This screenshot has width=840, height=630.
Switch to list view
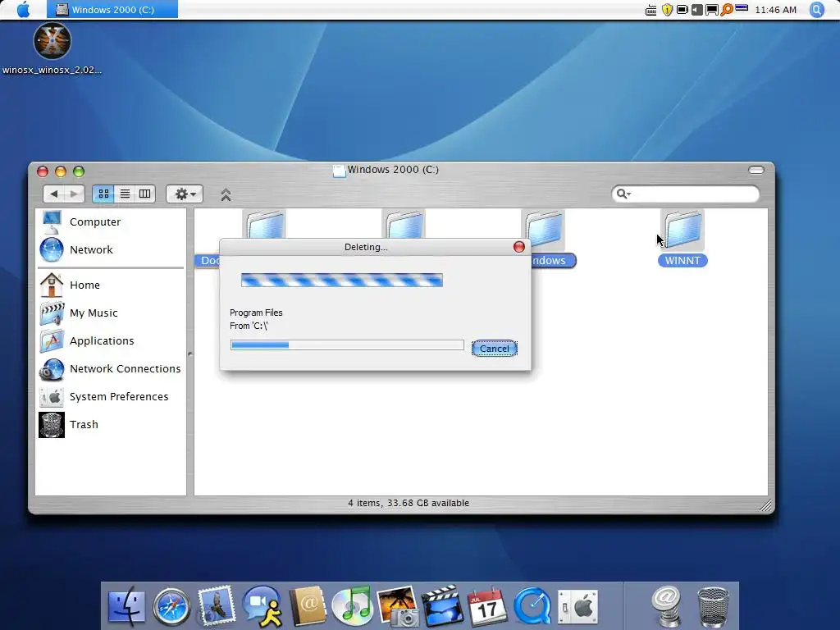(125, 194)
